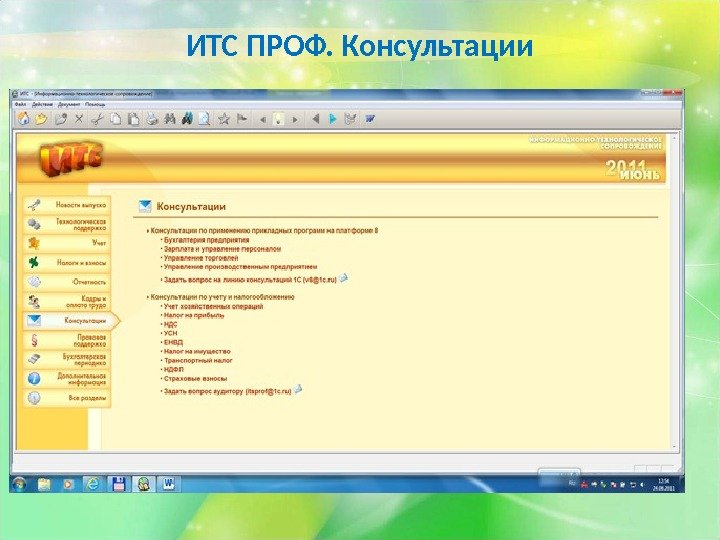Click the taskbar clock

pos(664,484)
